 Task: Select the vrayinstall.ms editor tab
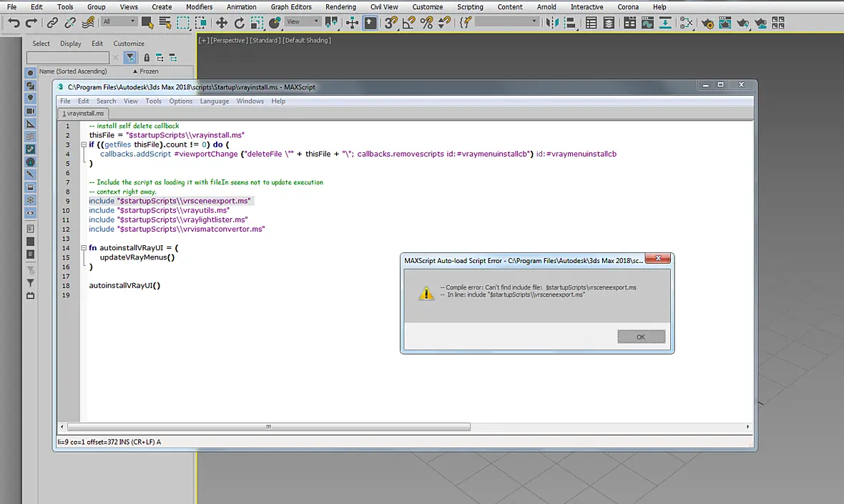coord(83,114)
